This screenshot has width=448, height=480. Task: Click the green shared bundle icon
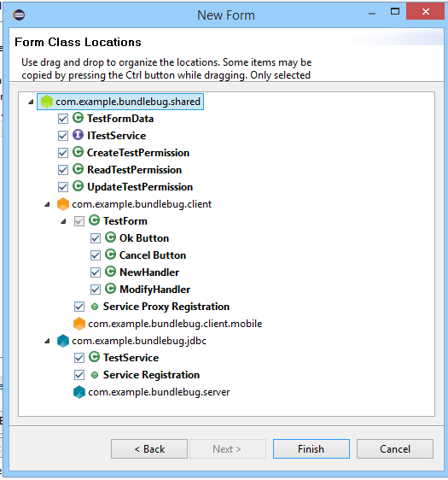point(46,102)
